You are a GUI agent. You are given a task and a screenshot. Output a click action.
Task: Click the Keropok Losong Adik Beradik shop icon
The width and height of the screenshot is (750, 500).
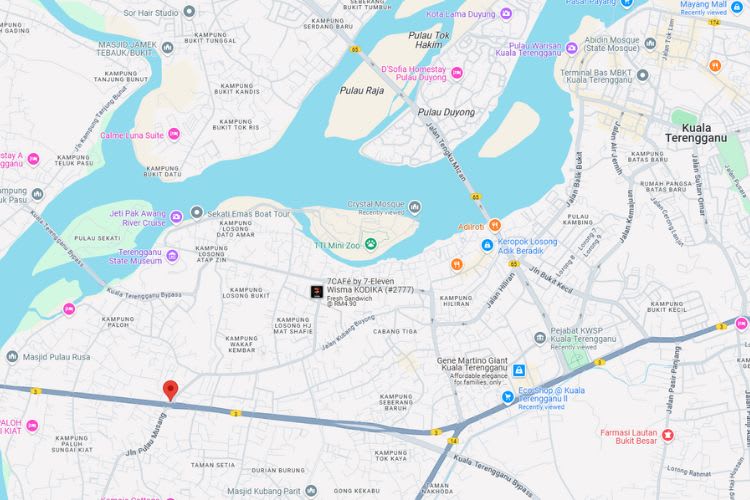[x=487, y=245]
